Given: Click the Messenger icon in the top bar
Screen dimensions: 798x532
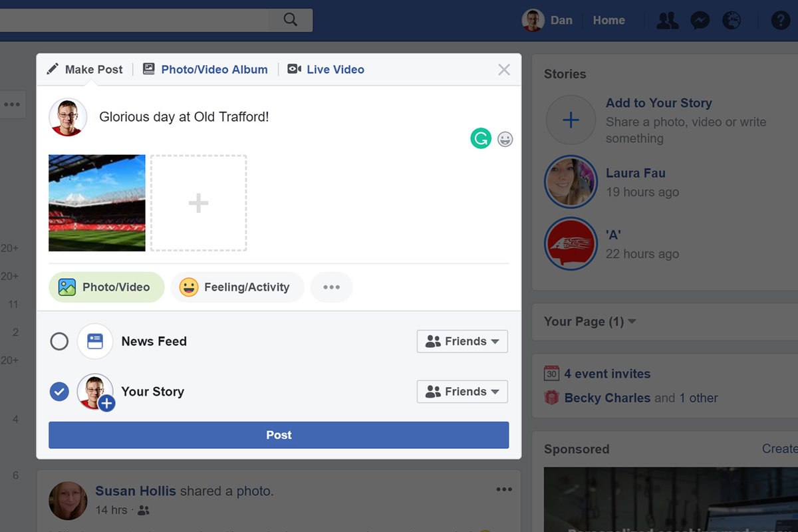Looking at the screenshot, I should [700, 20].
